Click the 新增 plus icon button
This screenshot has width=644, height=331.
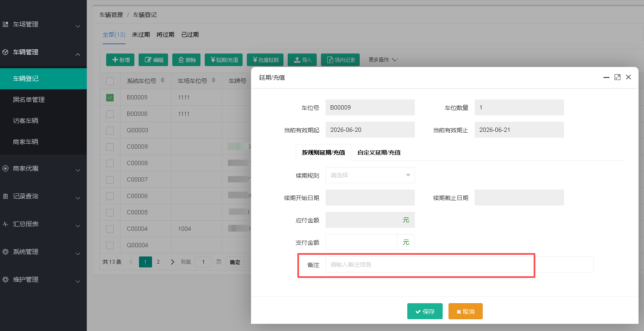coord(120,60)
